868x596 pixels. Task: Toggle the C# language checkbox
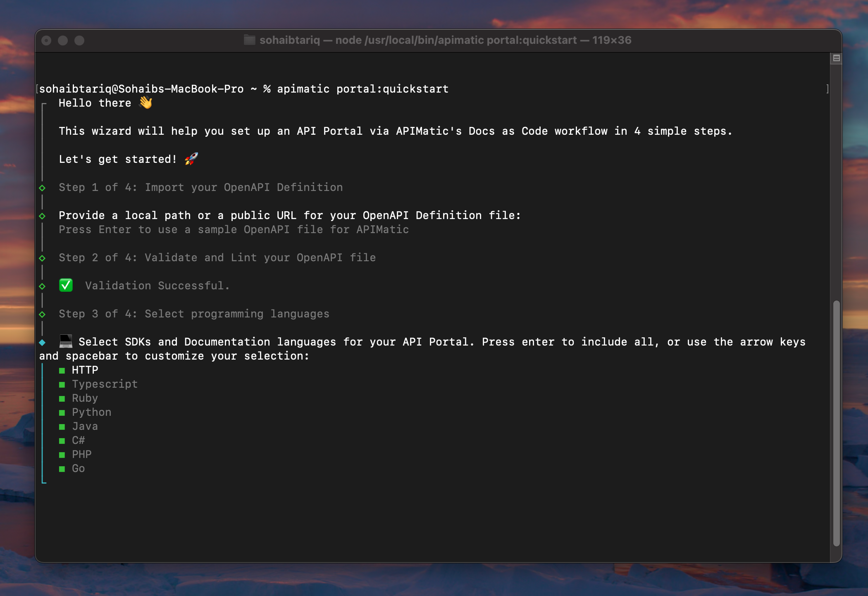tap(62, 441)
